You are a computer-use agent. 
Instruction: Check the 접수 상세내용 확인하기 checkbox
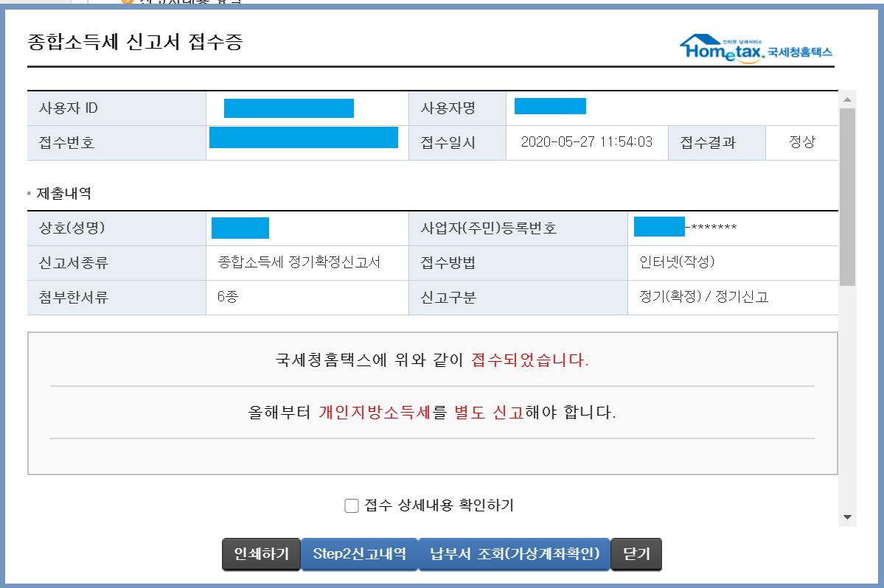point(352,505)
